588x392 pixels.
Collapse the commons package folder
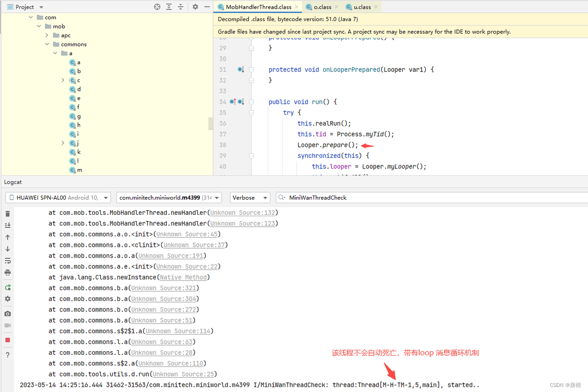47,45
